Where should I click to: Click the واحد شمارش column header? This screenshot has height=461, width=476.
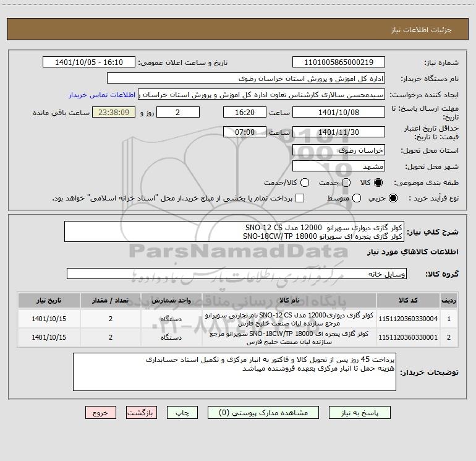(x=171, y=301)
